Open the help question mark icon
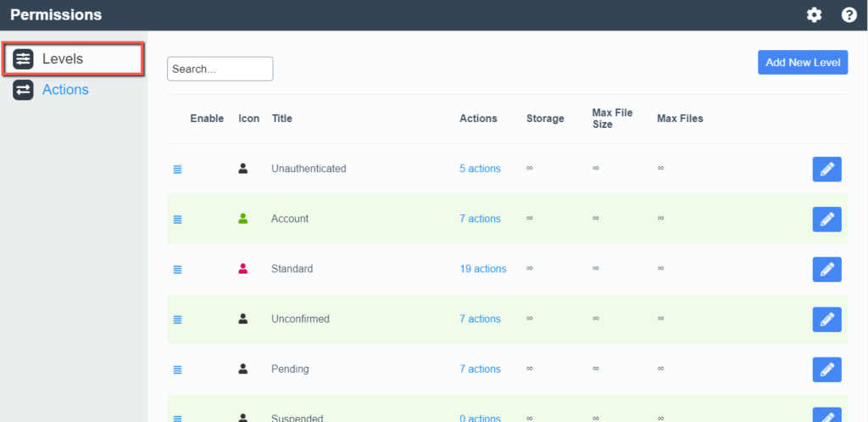 coord(849,15)
